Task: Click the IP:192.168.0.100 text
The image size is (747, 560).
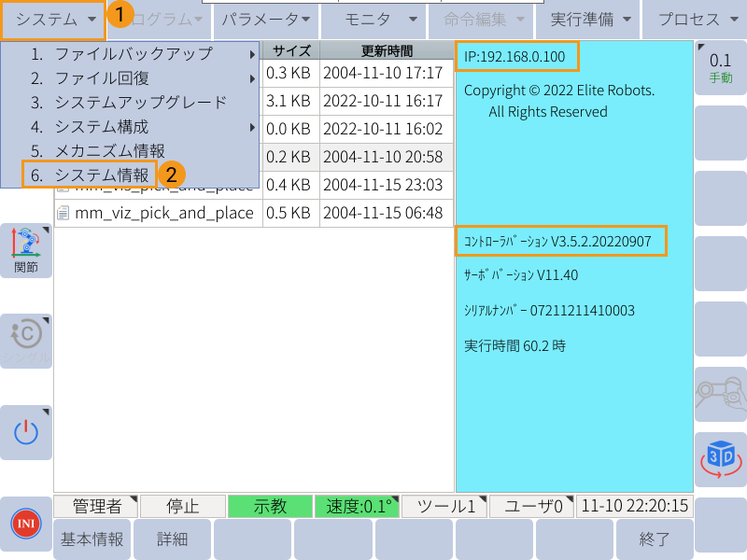Action: (514, 57)
